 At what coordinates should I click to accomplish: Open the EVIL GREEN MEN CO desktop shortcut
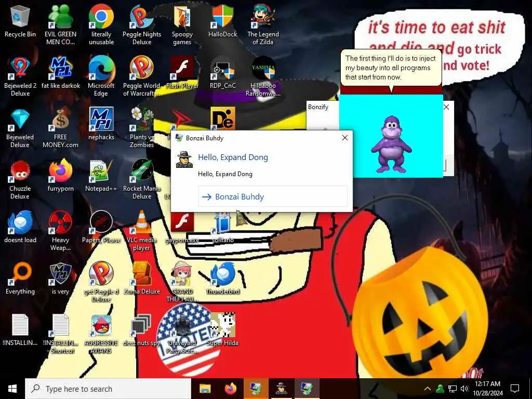pos(60,24)
